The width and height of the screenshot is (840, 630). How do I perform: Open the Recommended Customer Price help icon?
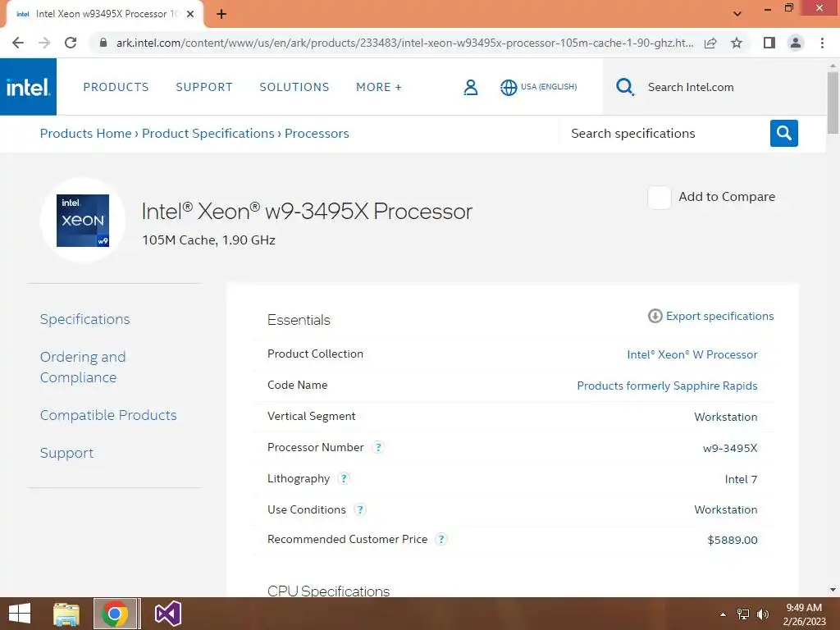pos(441,539)
